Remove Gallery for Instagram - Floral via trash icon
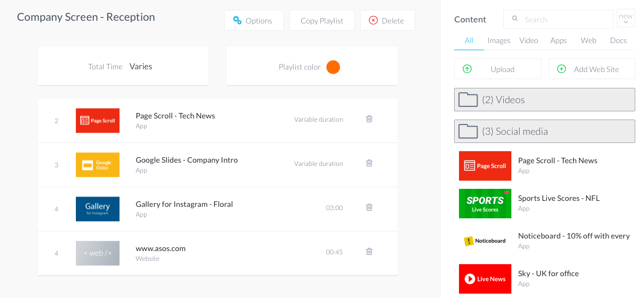 point(369,207)
